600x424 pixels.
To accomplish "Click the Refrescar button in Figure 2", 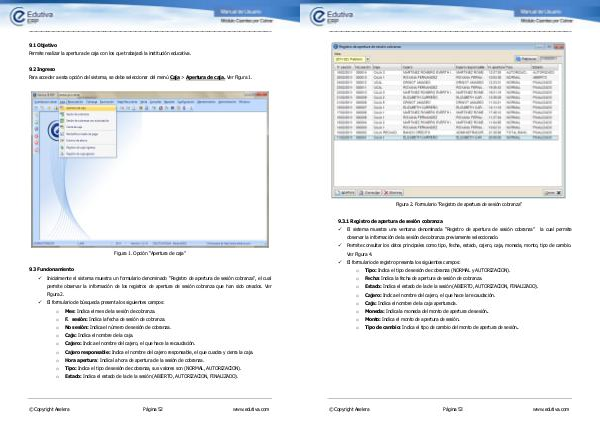I will (527, 59).
